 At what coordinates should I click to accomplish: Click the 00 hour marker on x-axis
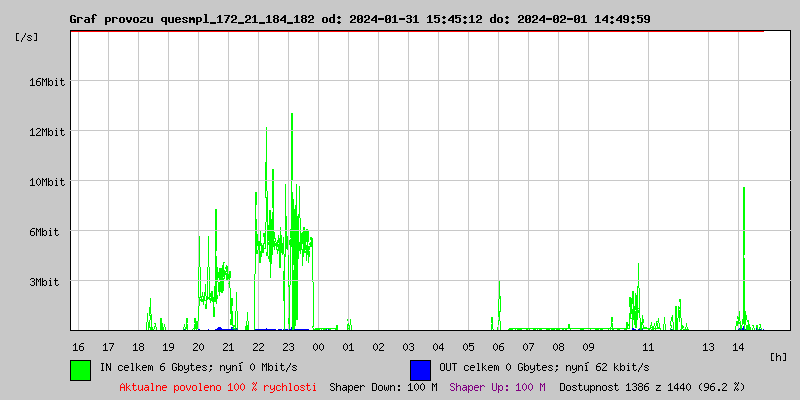tap(318, 346)
